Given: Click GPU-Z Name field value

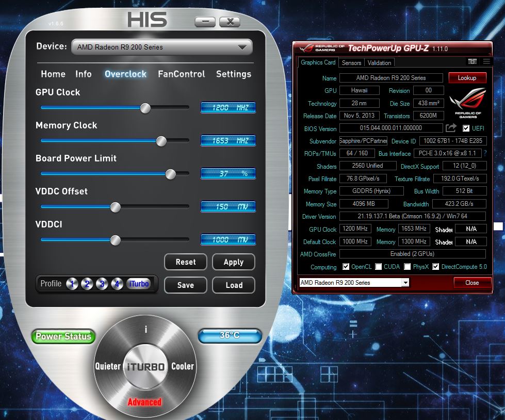Looking at the screenshot, I should click(x=391, y=77).
